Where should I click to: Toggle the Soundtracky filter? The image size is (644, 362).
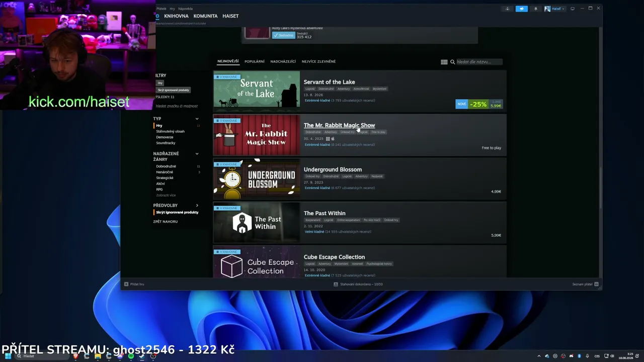pos(166,143)
